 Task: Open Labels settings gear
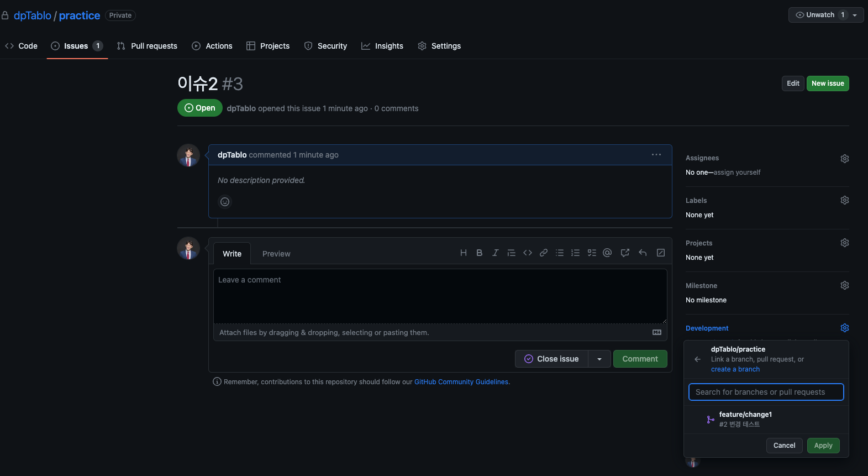(x=845, y=200)
